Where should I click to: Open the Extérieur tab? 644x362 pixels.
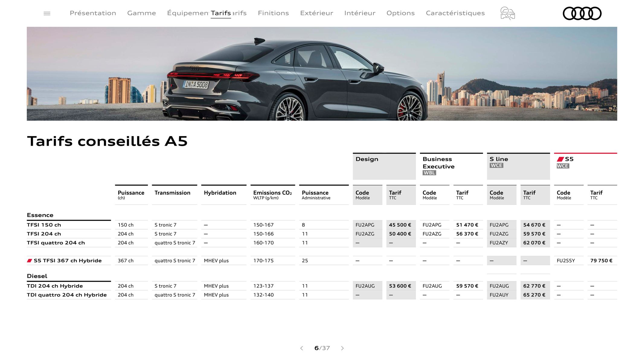click(316, 13)
